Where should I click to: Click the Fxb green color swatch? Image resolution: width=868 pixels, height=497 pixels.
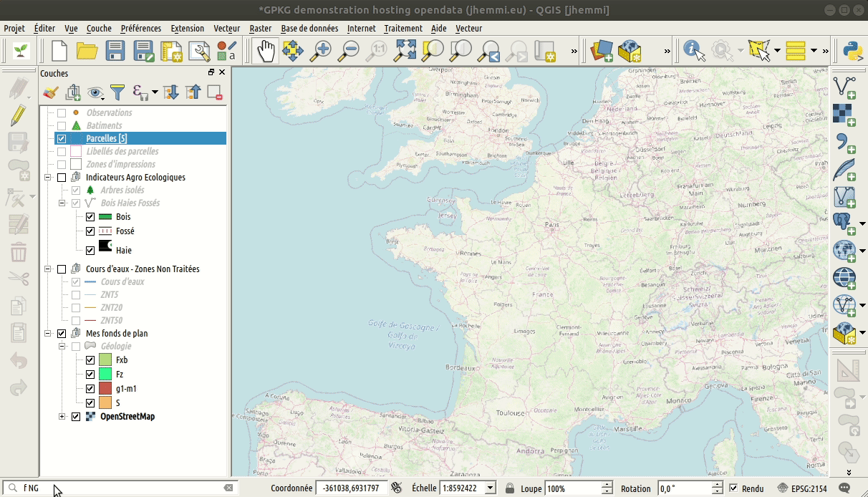105,360
